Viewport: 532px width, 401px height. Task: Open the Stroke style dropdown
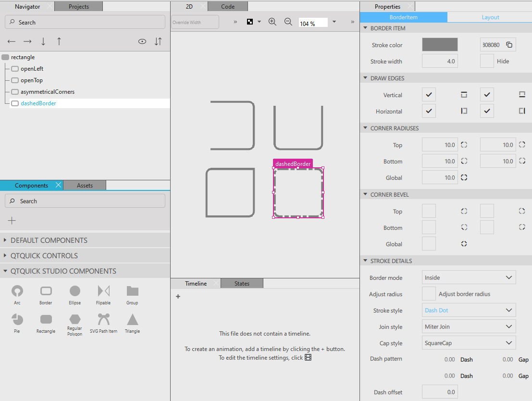(x=469, y=310)
